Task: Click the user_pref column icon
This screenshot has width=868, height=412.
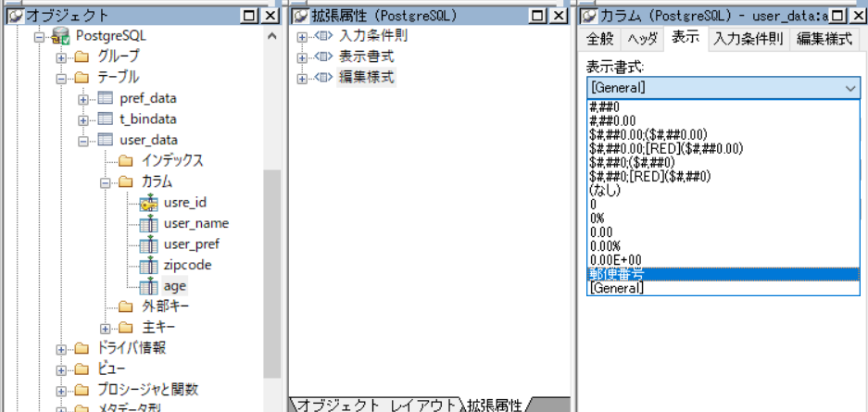Action: pos(148,244)
